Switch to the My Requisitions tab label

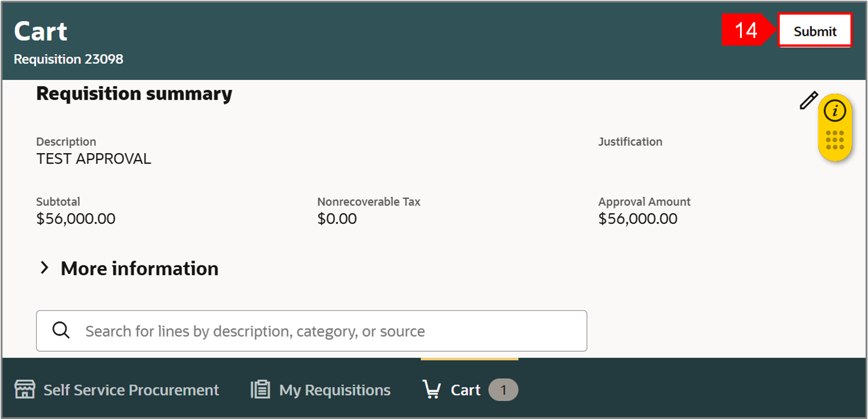pyautogui.click(x=334, y=390)
